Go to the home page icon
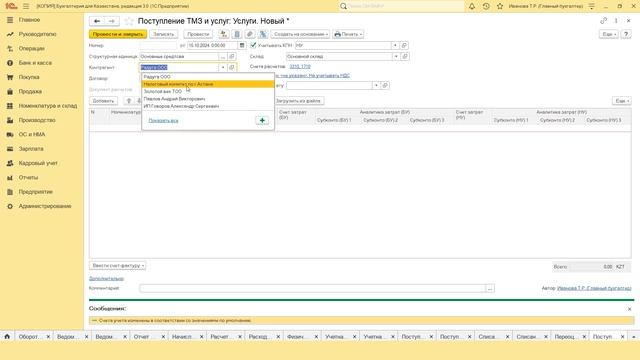This screenshot has height=360, width=640. 7,337
